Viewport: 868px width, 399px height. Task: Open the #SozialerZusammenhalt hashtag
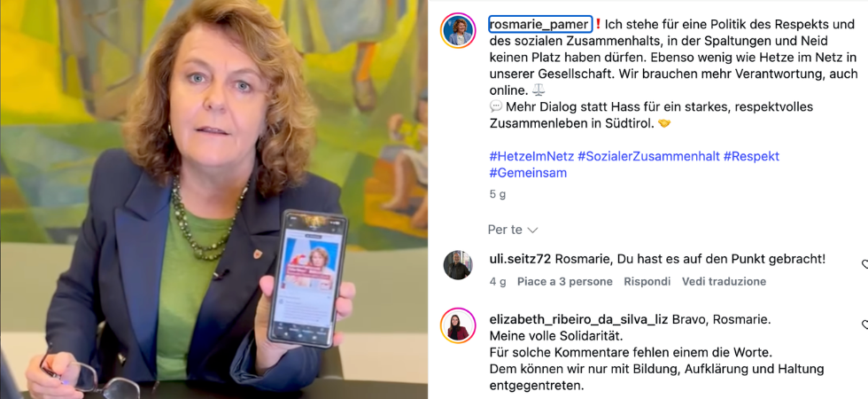[x=648, y=156]
